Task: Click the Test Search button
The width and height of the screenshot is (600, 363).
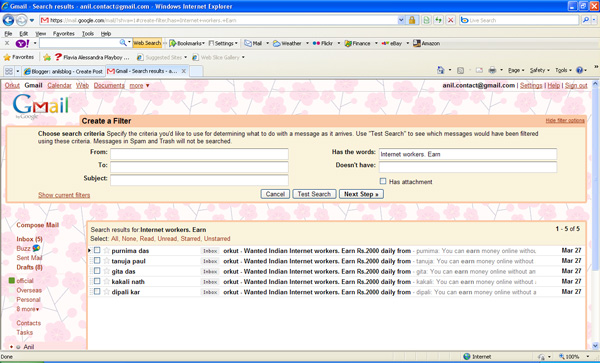Action: point(314,194)
